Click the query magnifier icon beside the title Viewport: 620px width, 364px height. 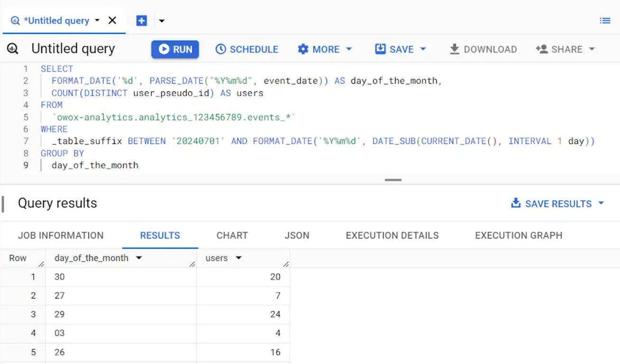click(x=13, y=49)
